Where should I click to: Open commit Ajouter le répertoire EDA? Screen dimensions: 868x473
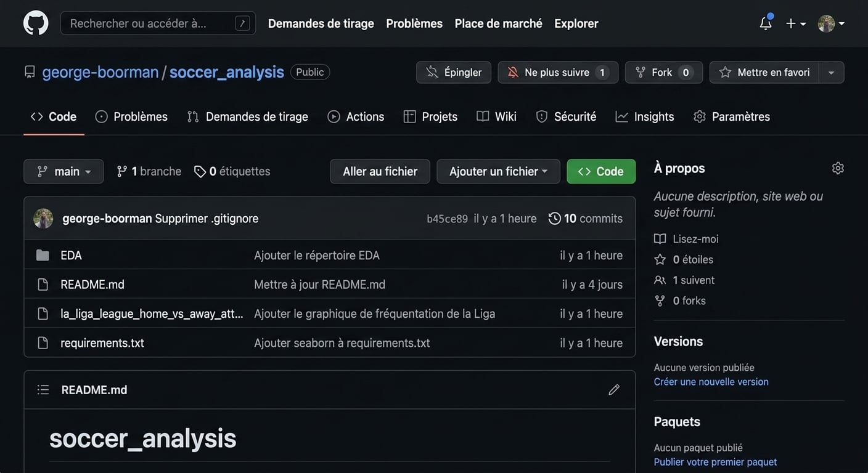pyautogui.click(x=317, y=255)
